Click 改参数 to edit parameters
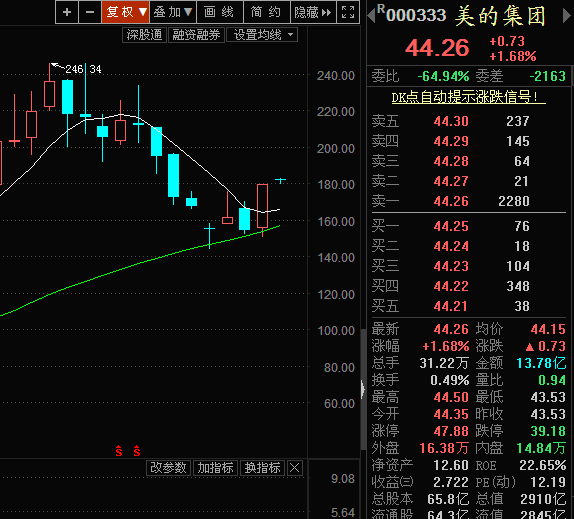 tap(168, 468)
